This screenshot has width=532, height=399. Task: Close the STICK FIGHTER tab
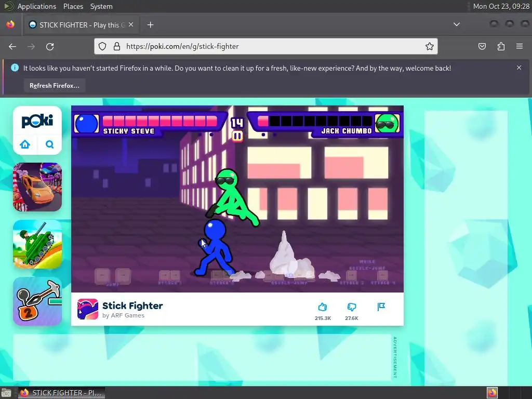[x=131, y=25]
